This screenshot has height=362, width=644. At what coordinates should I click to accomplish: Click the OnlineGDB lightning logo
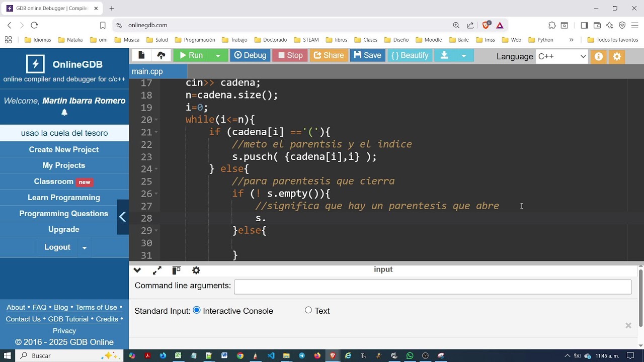coord(35,64)
